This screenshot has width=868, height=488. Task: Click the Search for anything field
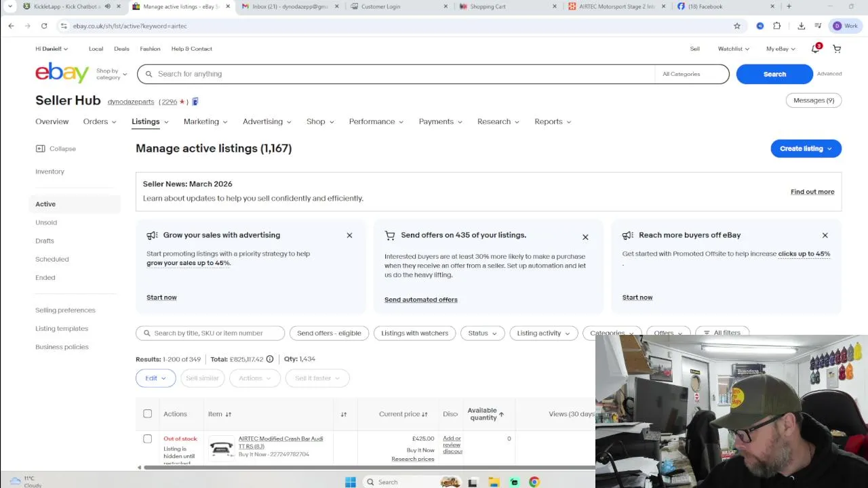(397, 74)
